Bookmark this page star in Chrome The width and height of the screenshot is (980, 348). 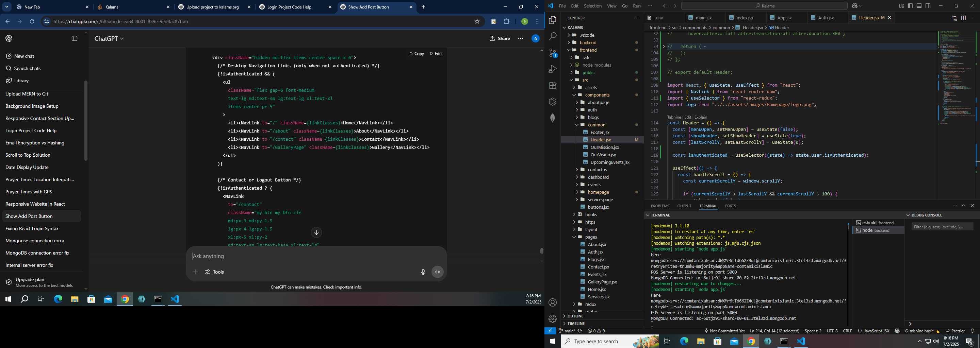coord(477,22)
